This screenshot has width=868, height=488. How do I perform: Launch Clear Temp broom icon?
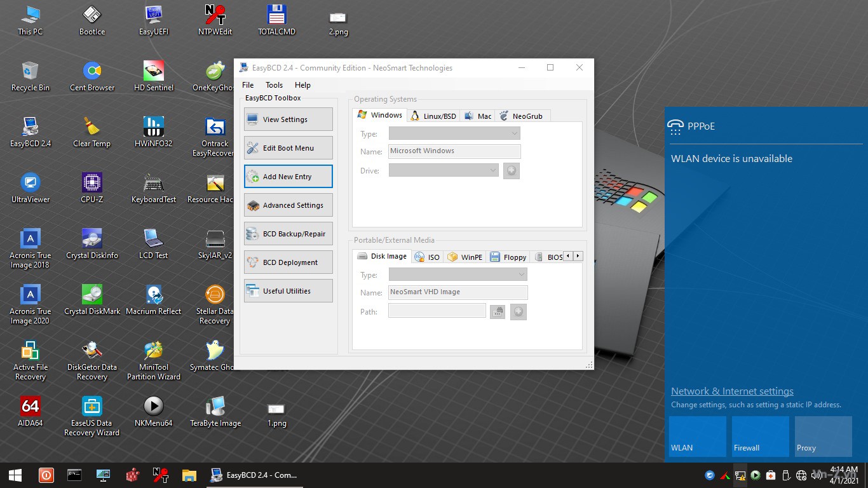point(92,132)
